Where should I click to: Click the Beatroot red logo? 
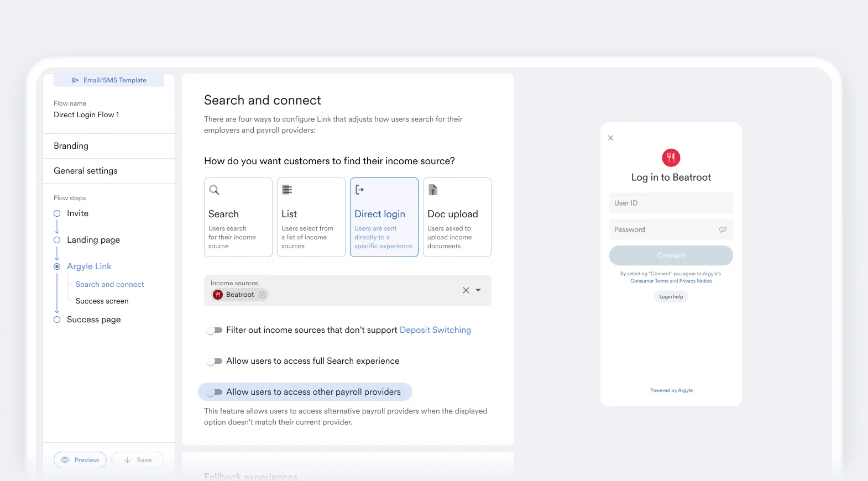[x=671, y=158]
